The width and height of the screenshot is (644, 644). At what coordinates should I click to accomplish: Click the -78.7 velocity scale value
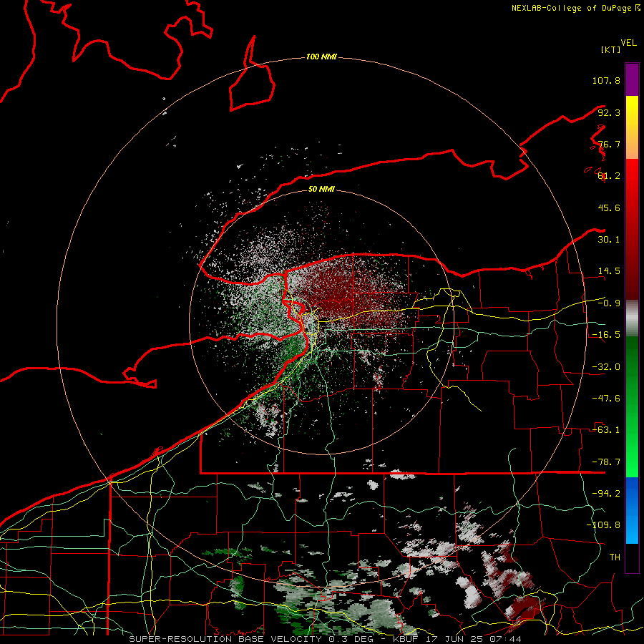coord(606,462)
